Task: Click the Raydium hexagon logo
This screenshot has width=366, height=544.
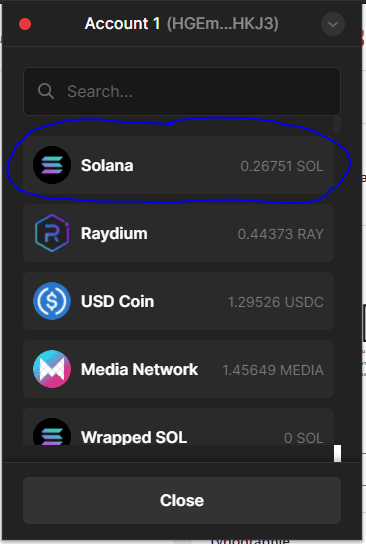Action: [52, 233]
